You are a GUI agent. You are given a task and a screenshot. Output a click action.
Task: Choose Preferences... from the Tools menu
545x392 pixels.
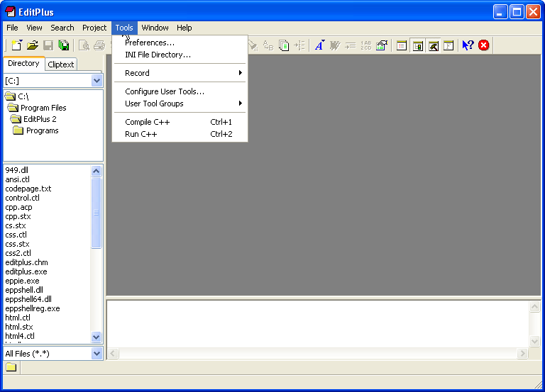click(x=180, y=43)
